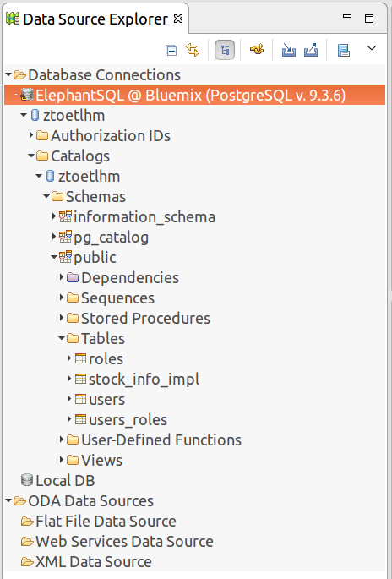This screenshot has height=579, width=392.
Task: Expand the information_schema schema
Action: pyautogui.click(x=54, y=216)
